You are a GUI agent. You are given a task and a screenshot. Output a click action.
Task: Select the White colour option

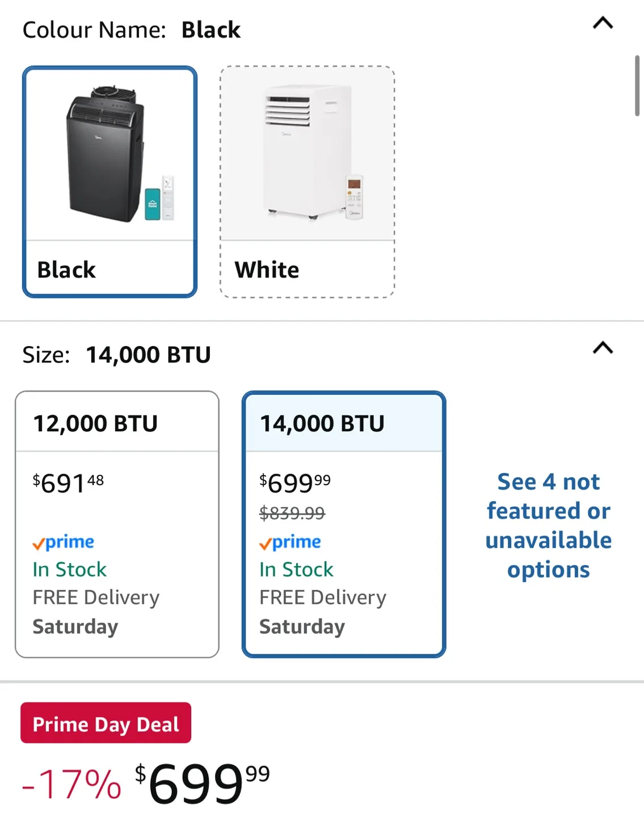click(x=267, y=270)
